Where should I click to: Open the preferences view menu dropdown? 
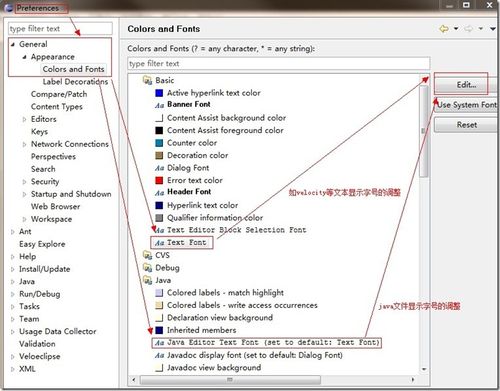tap(493, 29)
